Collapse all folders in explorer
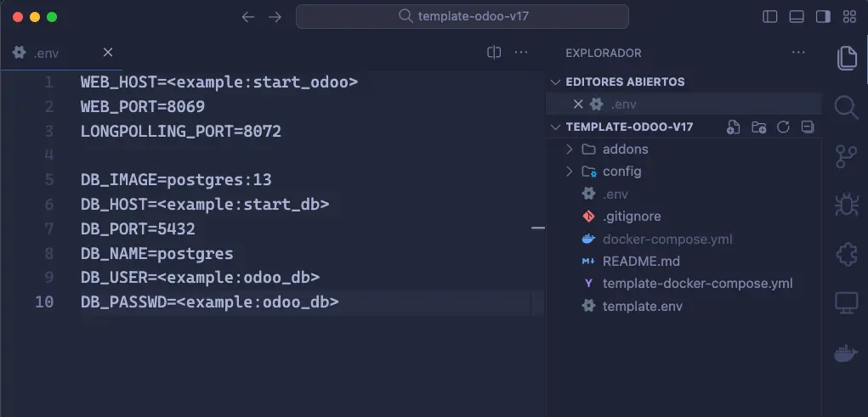This screenshot has height=417, width=868. pyautogui.click(x=807, y=127)
